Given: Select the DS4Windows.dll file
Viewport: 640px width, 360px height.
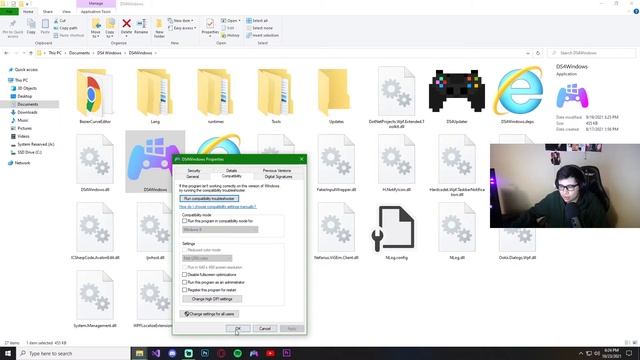Looking at the screenshot, I should tap(95, 163).
